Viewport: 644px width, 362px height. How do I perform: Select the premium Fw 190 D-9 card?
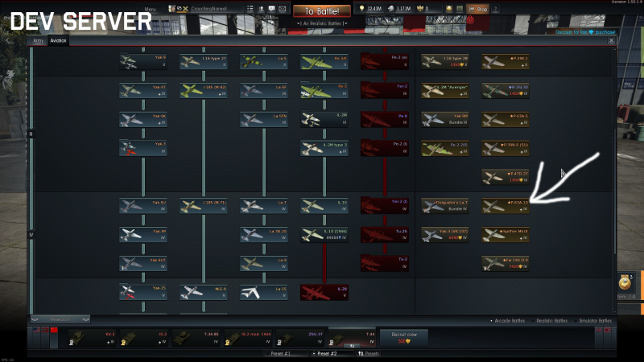506,263
